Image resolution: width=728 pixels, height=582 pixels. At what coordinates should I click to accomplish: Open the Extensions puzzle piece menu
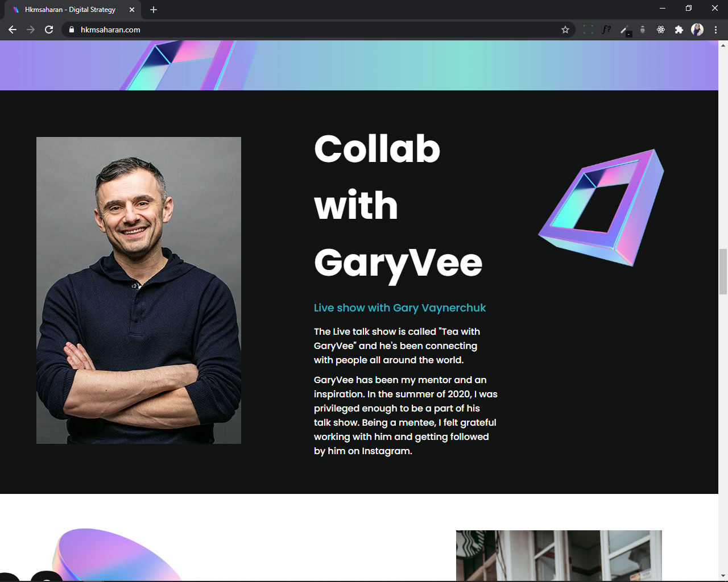pos(679,30)
